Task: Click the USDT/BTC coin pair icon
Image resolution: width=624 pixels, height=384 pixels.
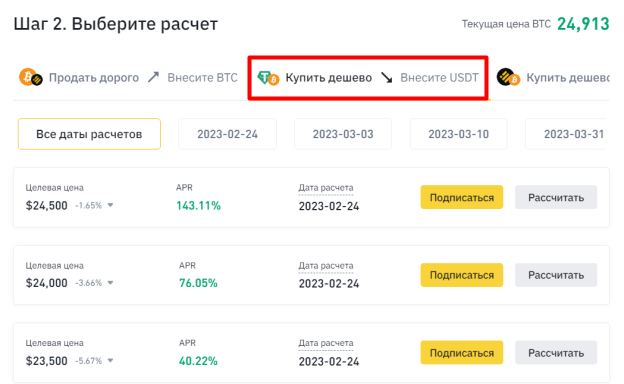Action: coord(268,78)
